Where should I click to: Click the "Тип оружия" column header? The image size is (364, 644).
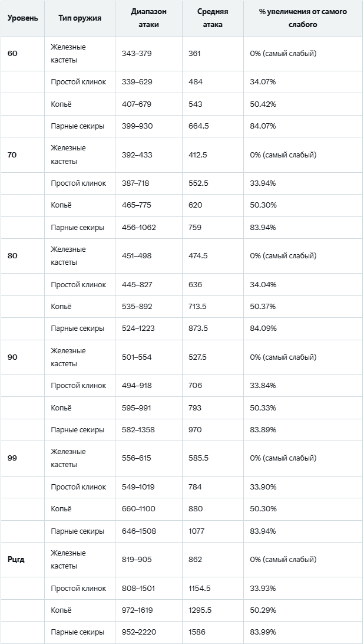80,18
